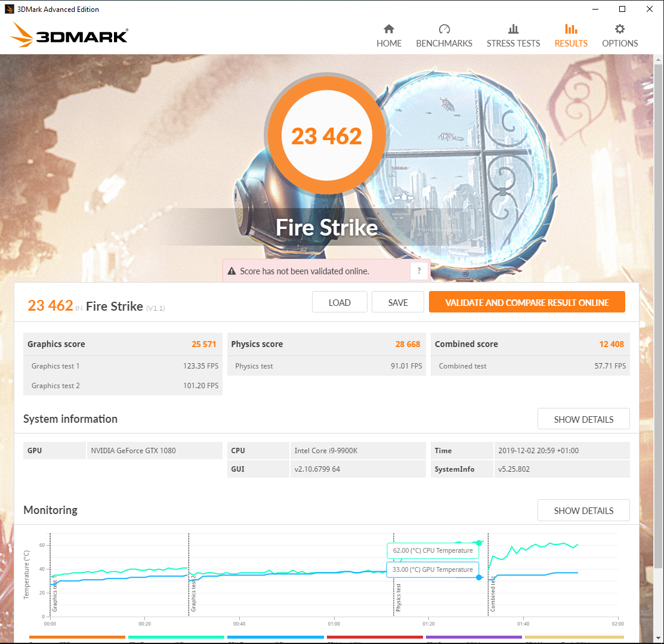Click the NVIDIA GeForce GTX 1080 cell

point(155,451)
